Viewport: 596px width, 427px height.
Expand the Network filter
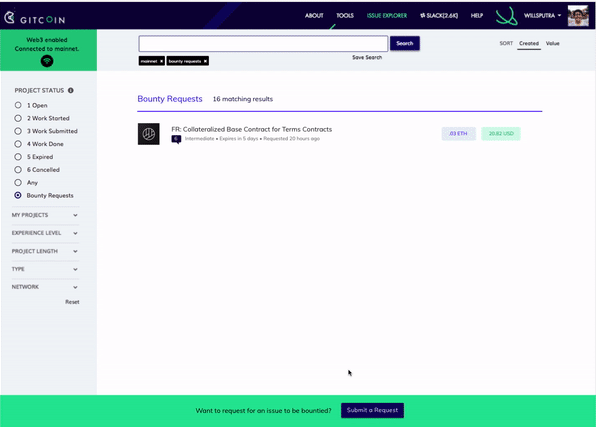coord(45,287)
